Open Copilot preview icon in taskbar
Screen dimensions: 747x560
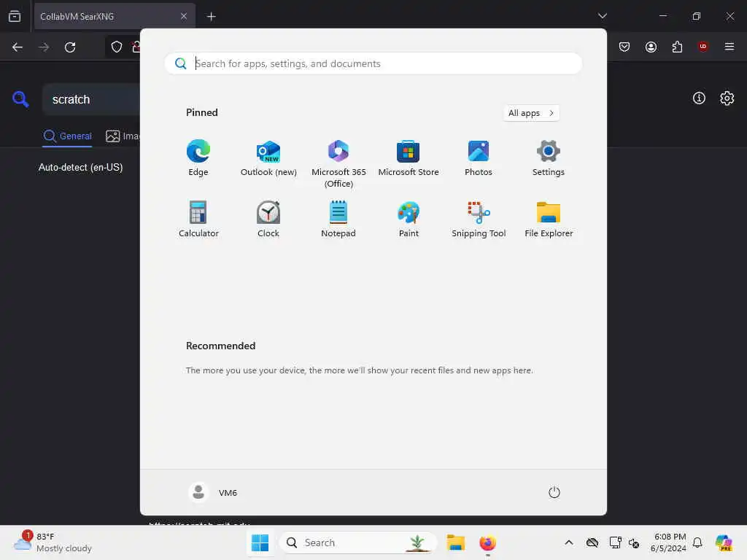724,542
